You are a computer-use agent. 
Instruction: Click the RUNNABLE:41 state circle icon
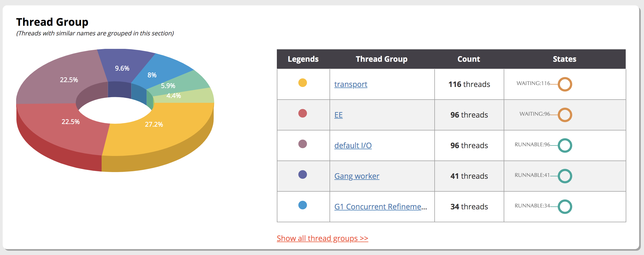pyautogui.click(x=565, y=176)
